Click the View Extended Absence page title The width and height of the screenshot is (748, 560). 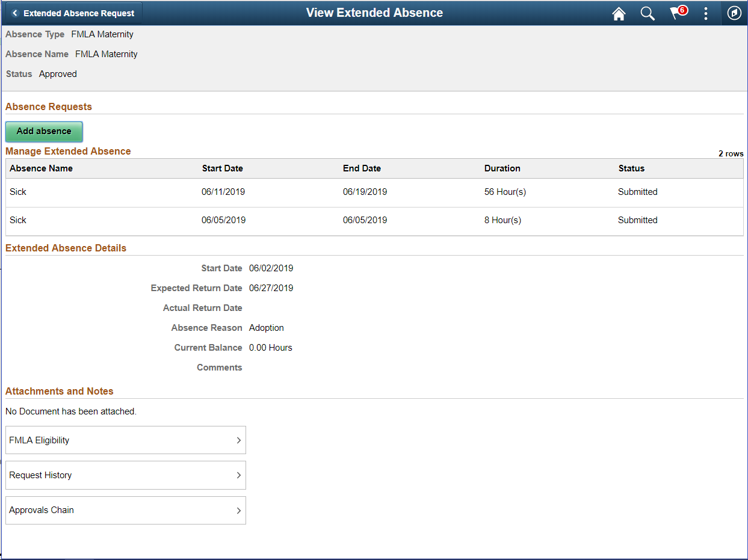tap(374, 13)
